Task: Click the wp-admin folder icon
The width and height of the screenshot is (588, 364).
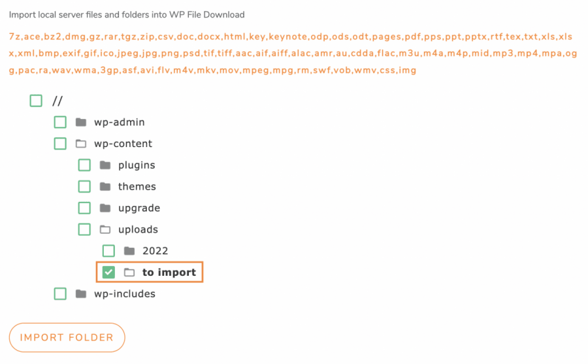Action: pyautogui.click(x=80, y=122)
